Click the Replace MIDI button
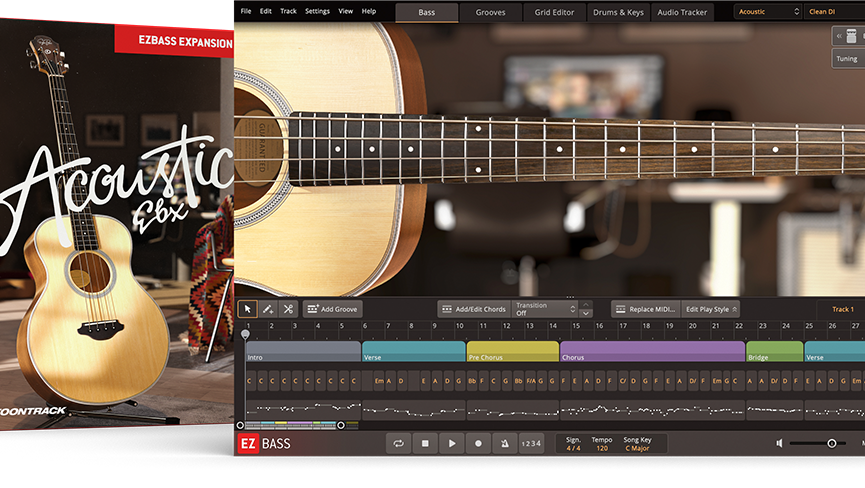The image size is (865, 488). point(646,309)
